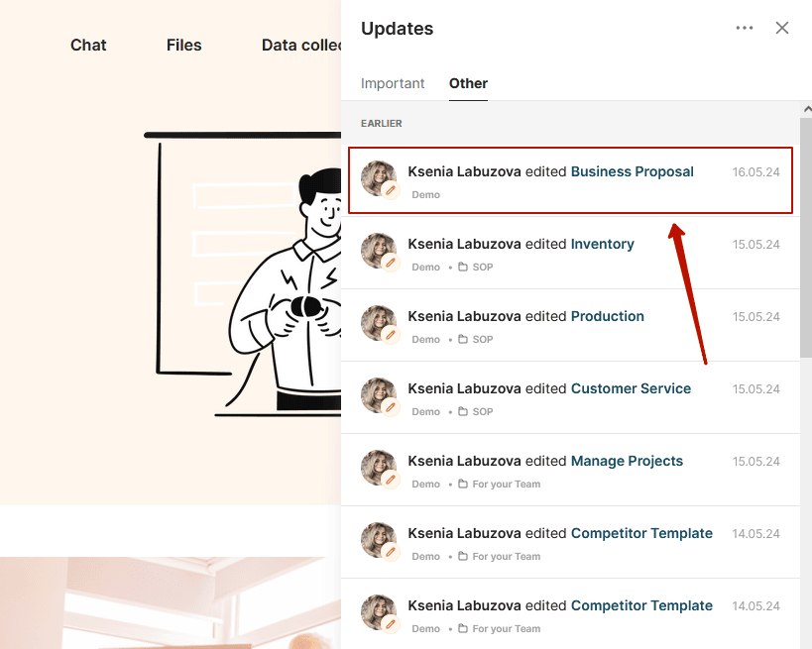The height and width of the screenshot is (649, 812).
Task: Go to the Chat menu item
Action: pyautogui.click(x=88, y=45)
